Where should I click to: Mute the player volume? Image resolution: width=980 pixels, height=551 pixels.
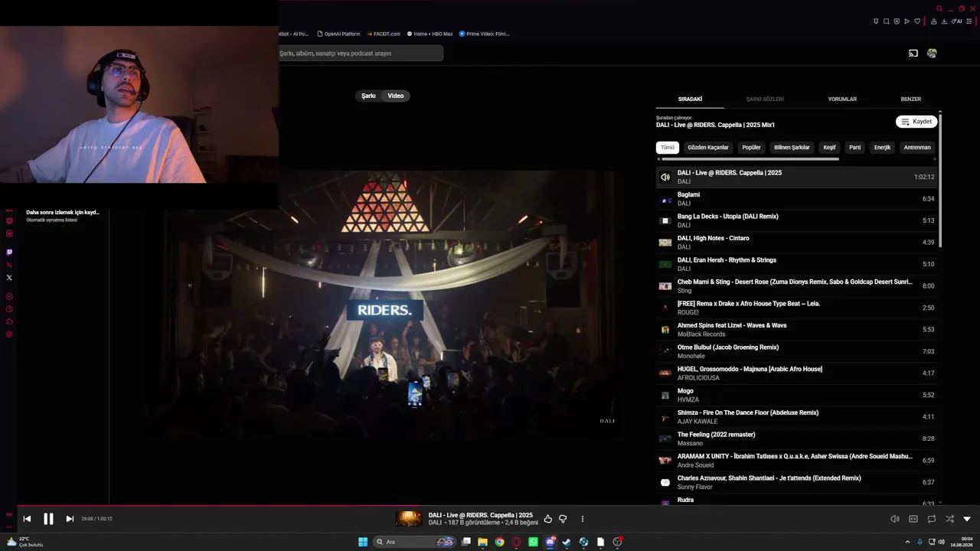point(895,519)
